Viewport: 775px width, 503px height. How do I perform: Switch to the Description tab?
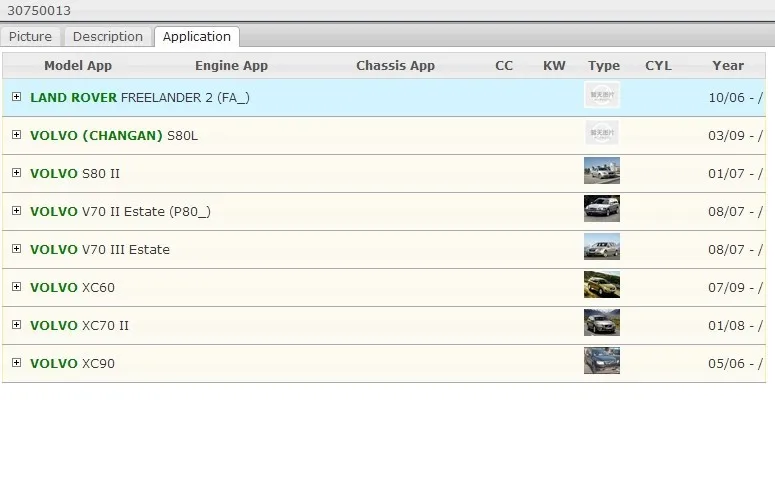(108, 37)
